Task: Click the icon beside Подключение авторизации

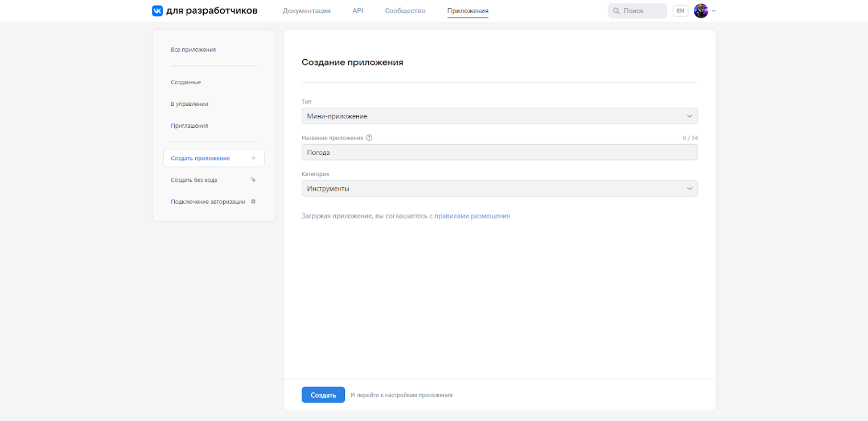Action: coord(253,202)
